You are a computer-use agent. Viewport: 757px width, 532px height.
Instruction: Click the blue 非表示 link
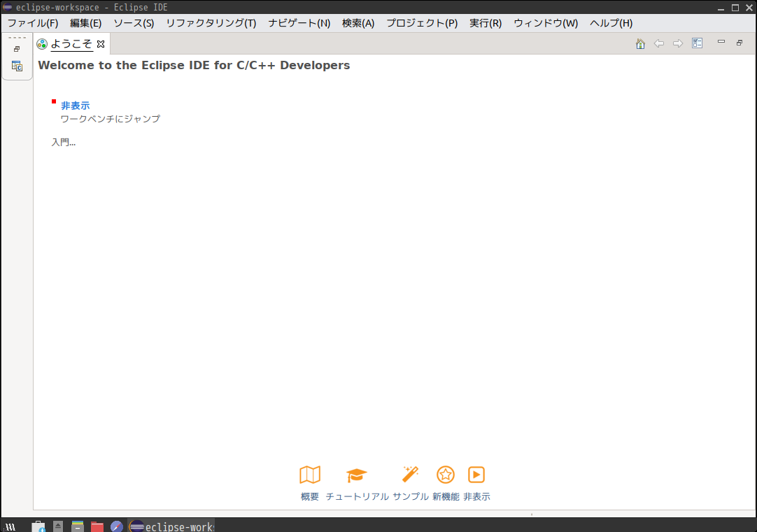pos(76,106)
